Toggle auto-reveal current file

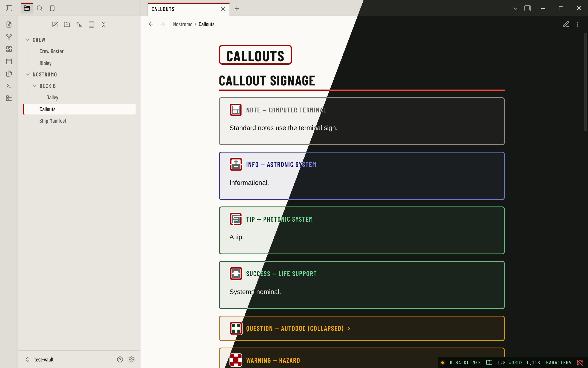[91, 25]
